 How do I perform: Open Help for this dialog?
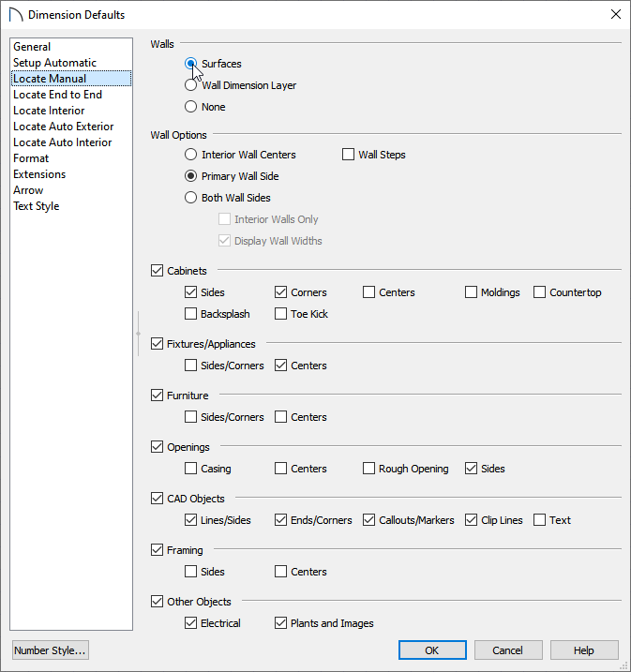click(584, 650)
